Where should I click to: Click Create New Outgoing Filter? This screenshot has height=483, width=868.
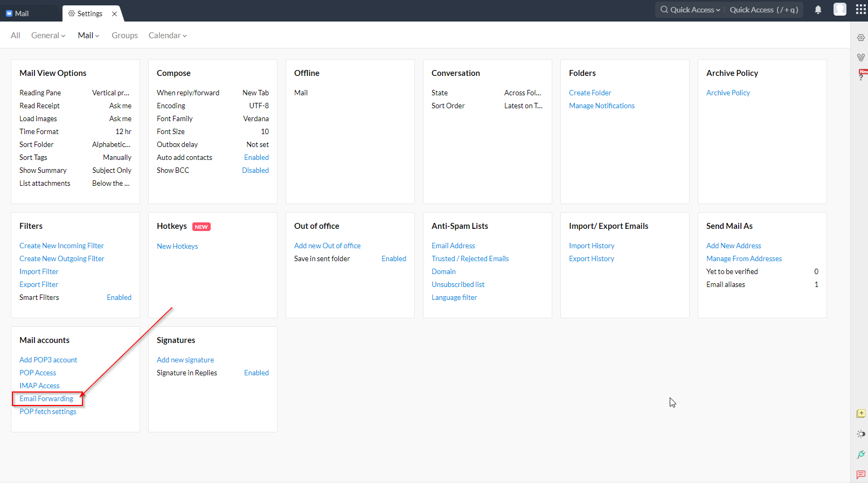pyautogui.click(x=62, y=258)
